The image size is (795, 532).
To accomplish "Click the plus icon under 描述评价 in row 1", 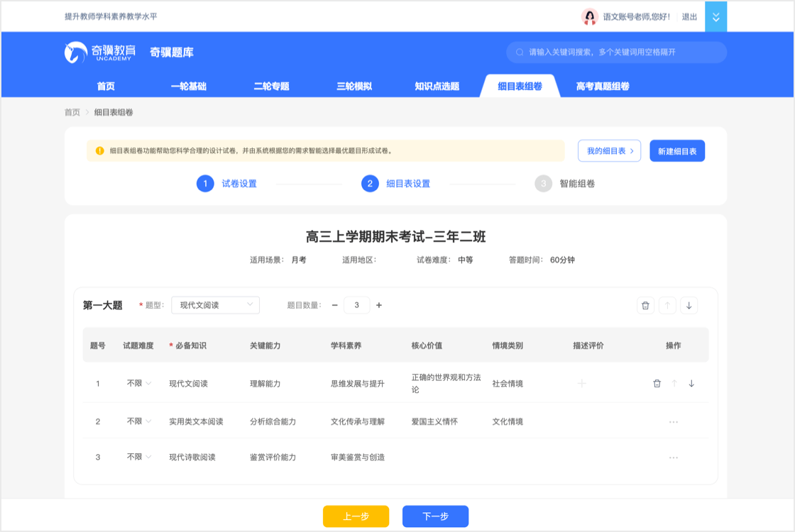I will tap(581, 384).
